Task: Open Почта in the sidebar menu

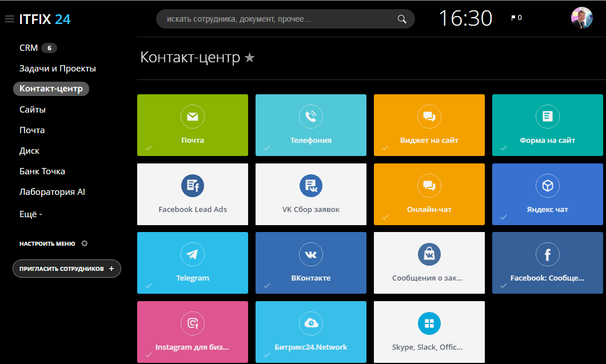Action: point(32,130)
